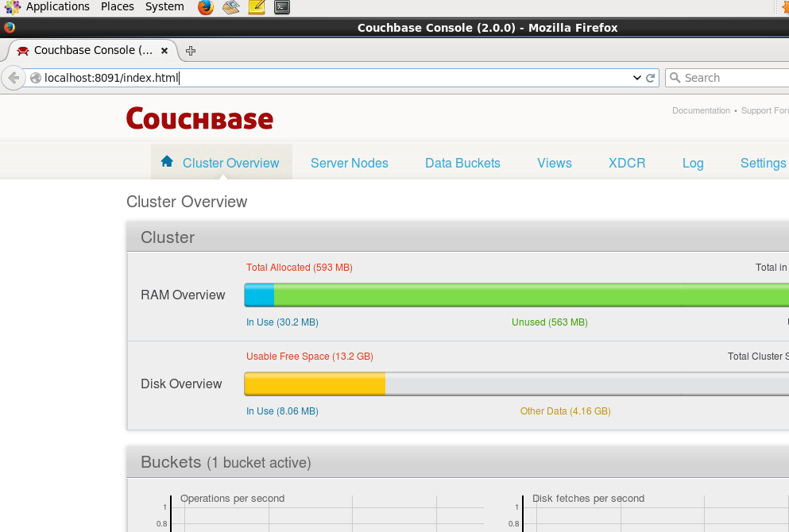The image size is (789, 532).
Task: Switch to the XDCR tab
Action: point(627,163)
